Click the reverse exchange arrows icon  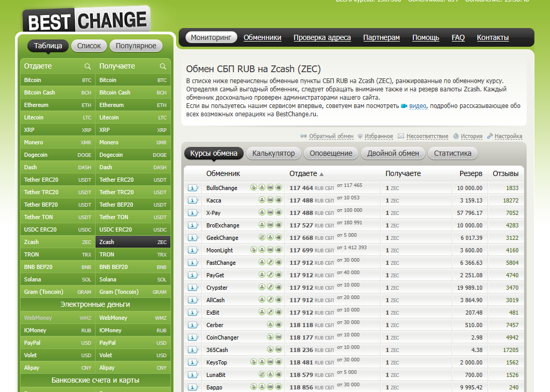pyautogui.click(x=303, y=136)
